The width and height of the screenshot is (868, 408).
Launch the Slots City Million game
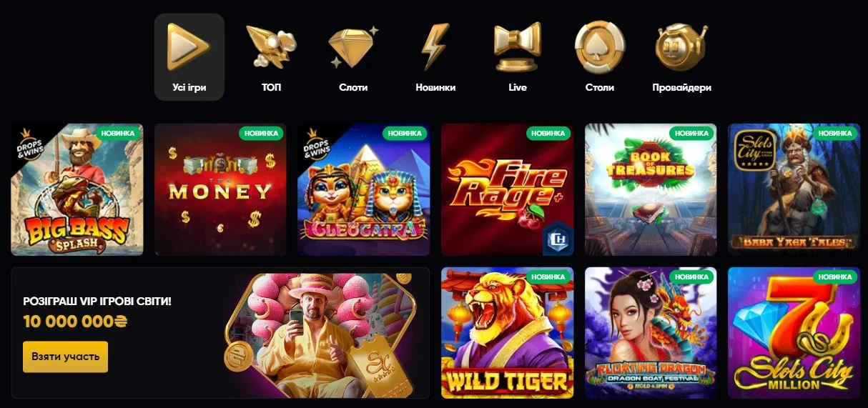(794, 333)
